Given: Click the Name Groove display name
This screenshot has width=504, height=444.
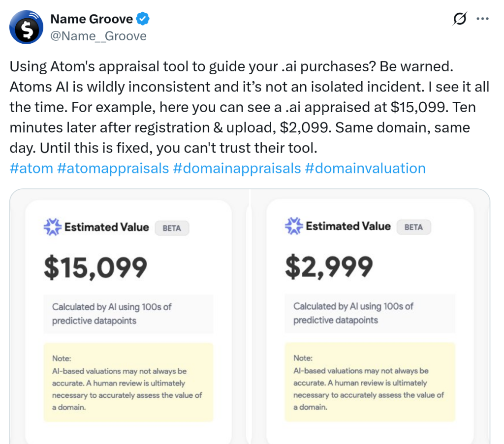Looking at the screenshot, I should tap(92, 19).
